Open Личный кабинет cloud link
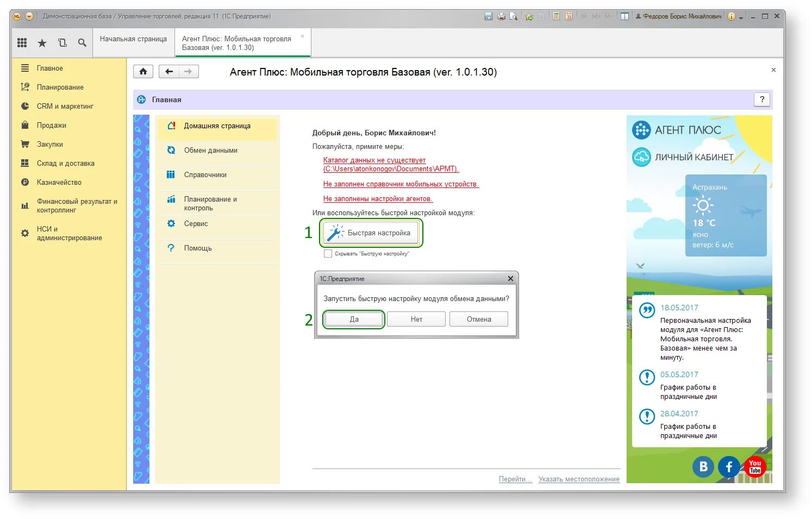Viewport: 812px width, 519px height. [x=683, y=157]
